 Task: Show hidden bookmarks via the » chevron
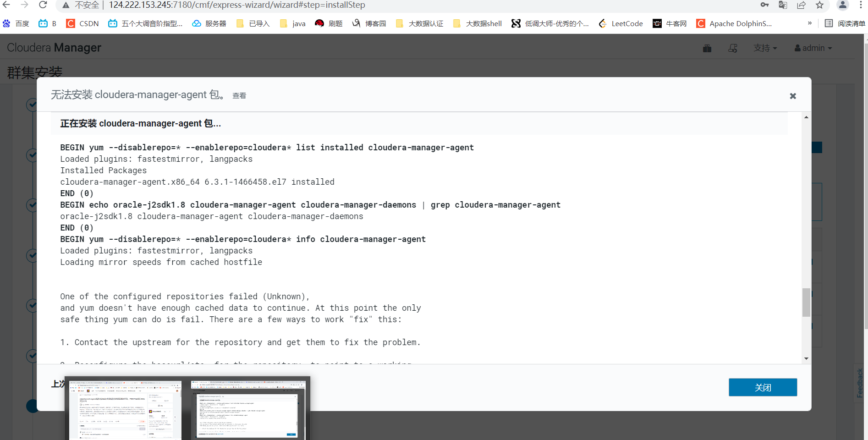pyautogui.click(x=810, y=23)
